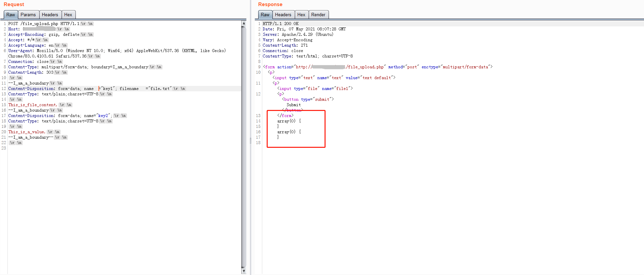The image size is (644, 275).
Task: Select the Raw tab in Request panel
Action: (x=10, y=15)
